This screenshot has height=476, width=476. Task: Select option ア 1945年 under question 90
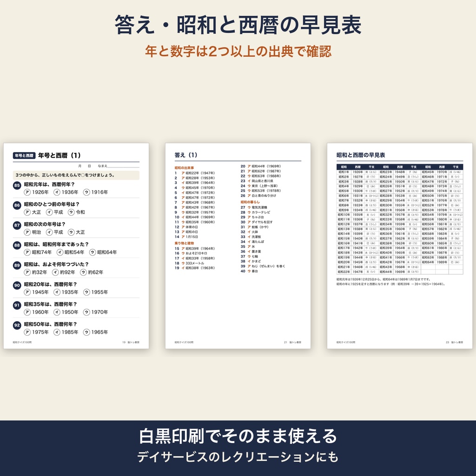click(x=36, y=292)
